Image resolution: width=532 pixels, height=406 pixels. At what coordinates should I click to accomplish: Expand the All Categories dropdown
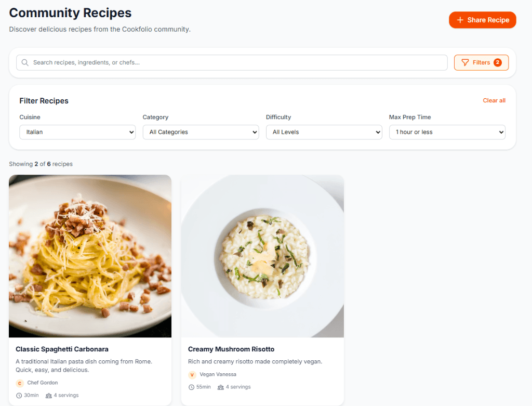click(x=201, y=132)
